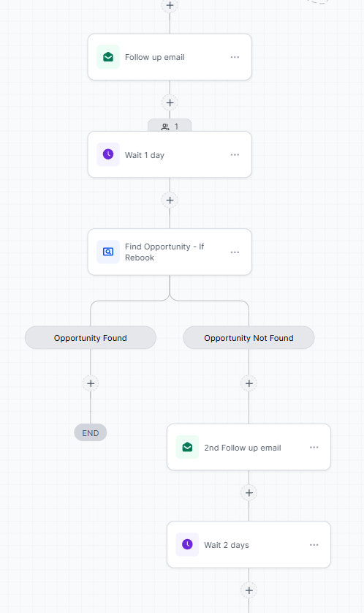
Task: Add a step below Wait 2 days
Action: click(249, 590)
